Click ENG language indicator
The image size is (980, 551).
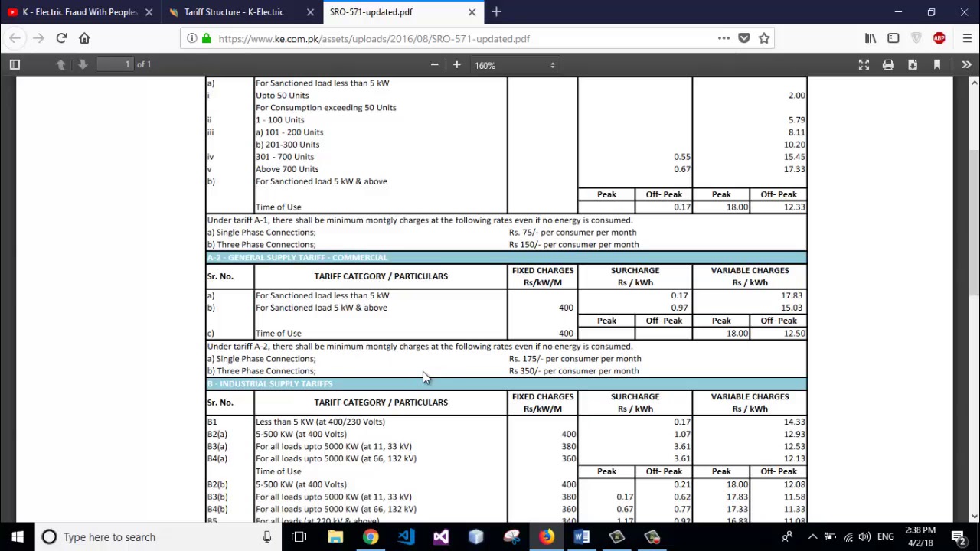(886, 537)
